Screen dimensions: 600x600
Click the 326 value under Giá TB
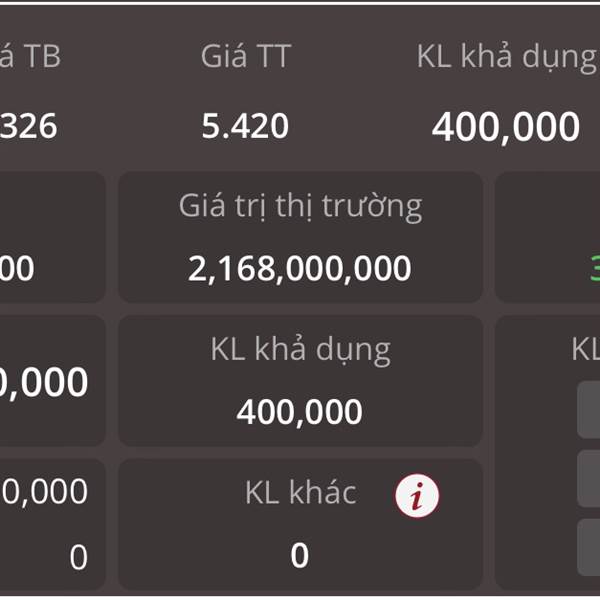29,126
